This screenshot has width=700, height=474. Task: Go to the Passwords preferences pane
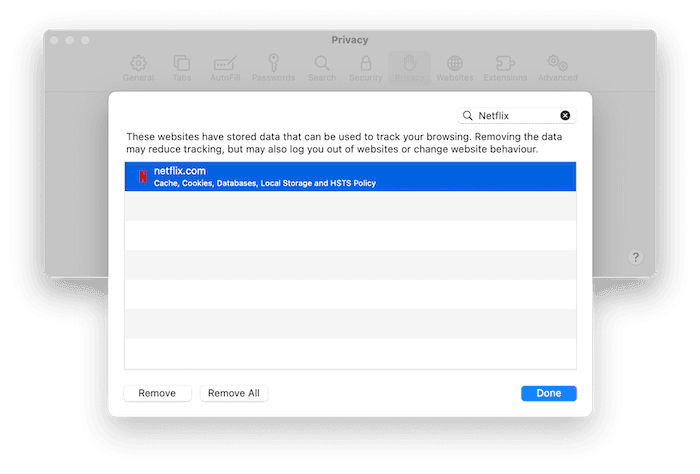[x=273, y=68]
